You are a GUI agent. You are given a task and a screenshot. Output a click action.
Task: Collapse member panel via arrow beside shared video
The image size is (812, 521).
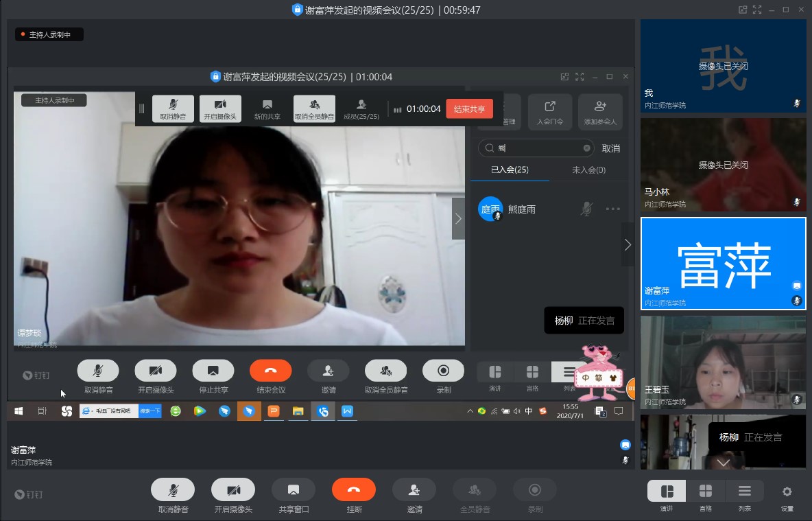coord(458,219)
